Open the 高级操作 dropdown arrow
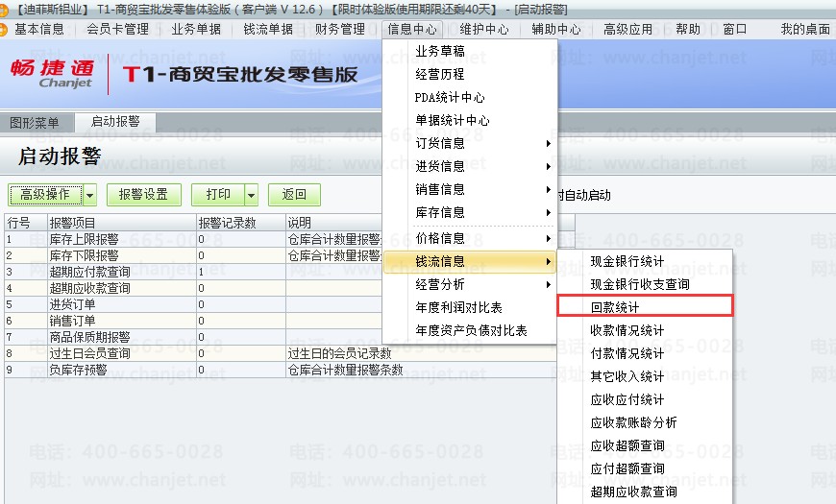836x504 pixels. pyautogui.click(x=89, y=195)
